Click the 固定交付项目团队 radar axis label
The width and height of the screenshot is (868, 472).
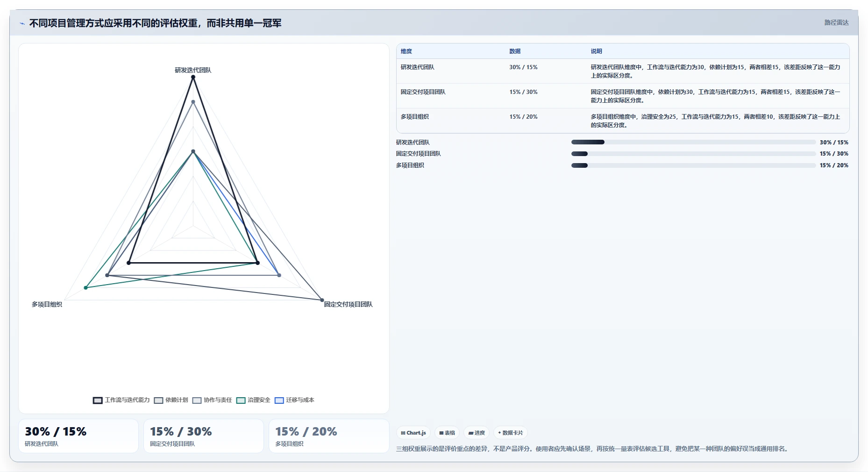pyautogui.click(x=349, y=304)
